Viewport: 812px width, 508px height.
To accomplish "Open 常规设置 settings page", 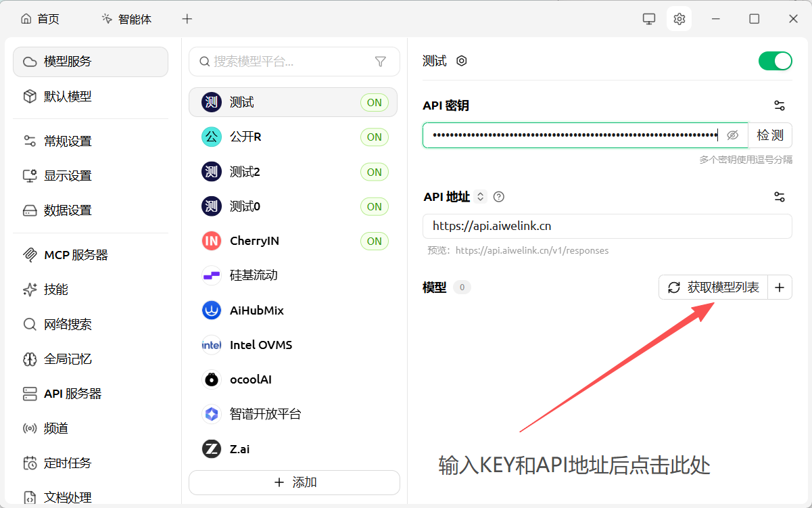I will point(91,141).
